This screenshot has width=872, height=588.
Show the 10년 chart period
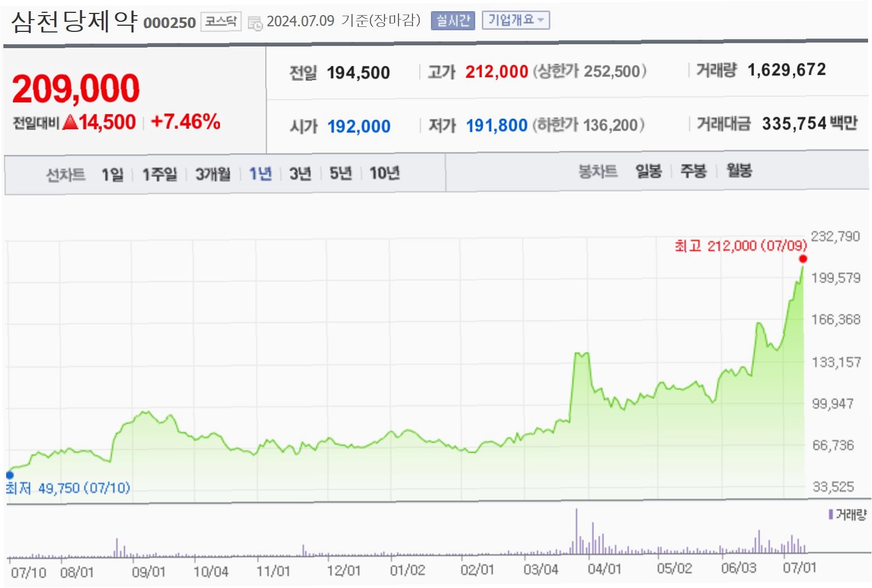click(x=384, y=173)
